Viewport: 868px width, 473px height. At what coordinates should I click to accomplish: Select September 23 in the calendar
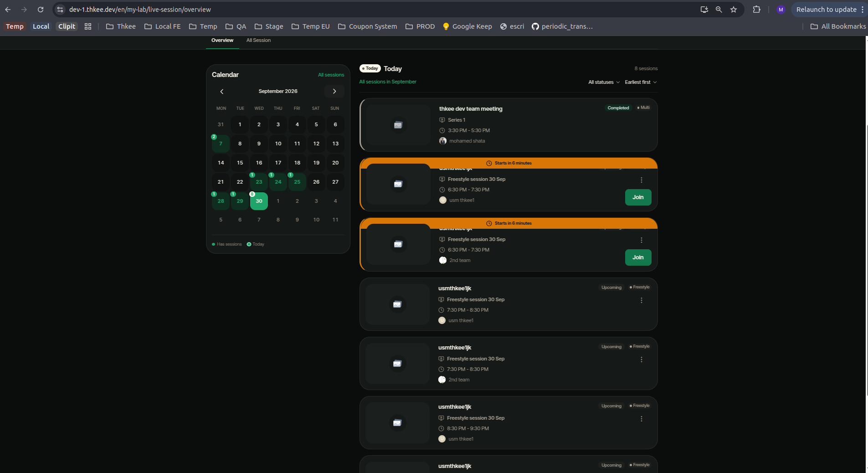click(x=259, y=182)
